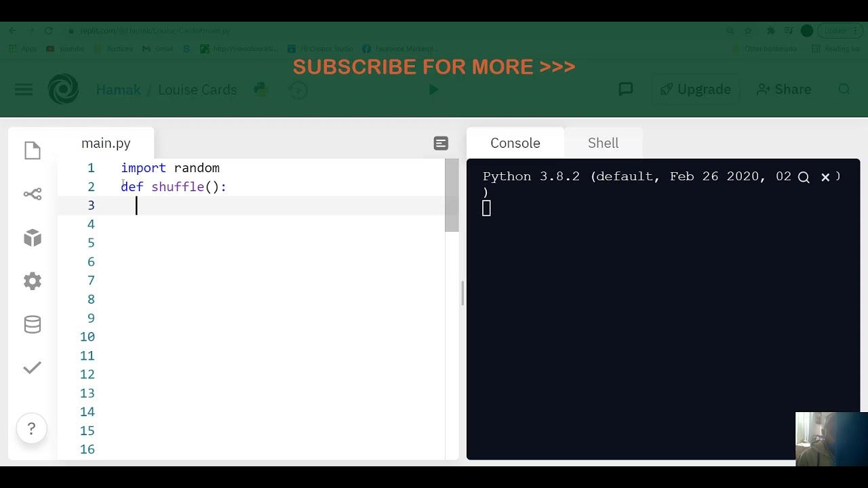This screenshot has height=488, width=868.
Task: Switch to the Console tab
Action: pos(515,143)
